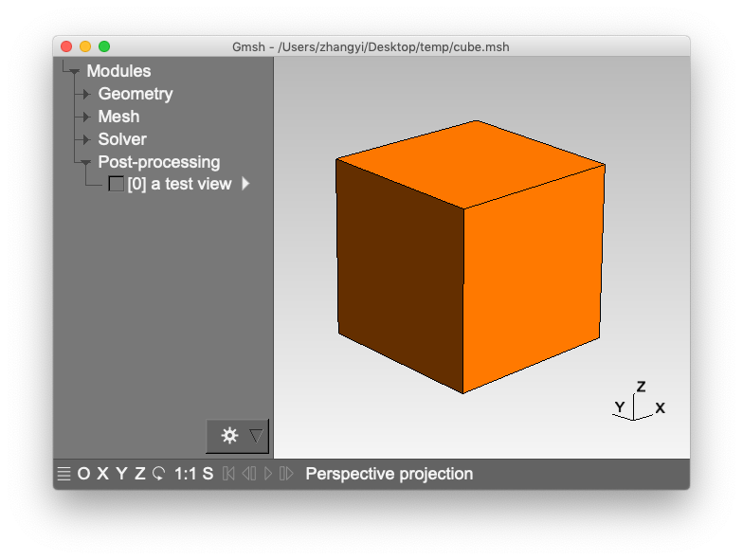Toggle mouse selection with S button
The image size is (743, 560).
click(208, 474)
